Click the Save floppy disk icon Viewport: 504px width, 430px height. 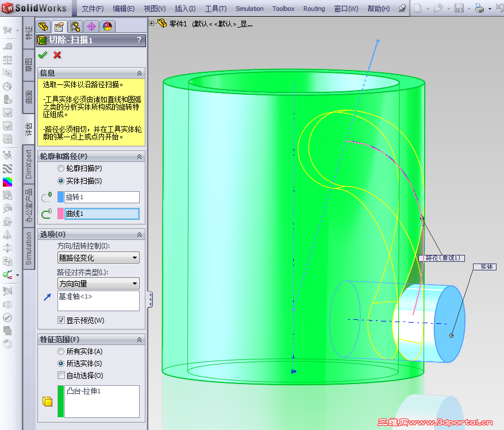click(459, 9)
